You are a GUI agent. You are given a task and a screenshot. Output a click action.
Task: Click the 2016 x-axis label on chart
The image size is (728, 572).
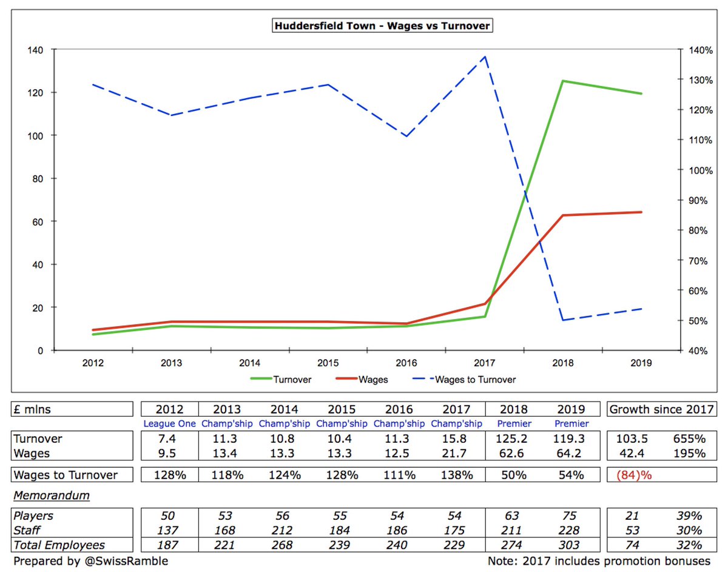click(406, 363)
